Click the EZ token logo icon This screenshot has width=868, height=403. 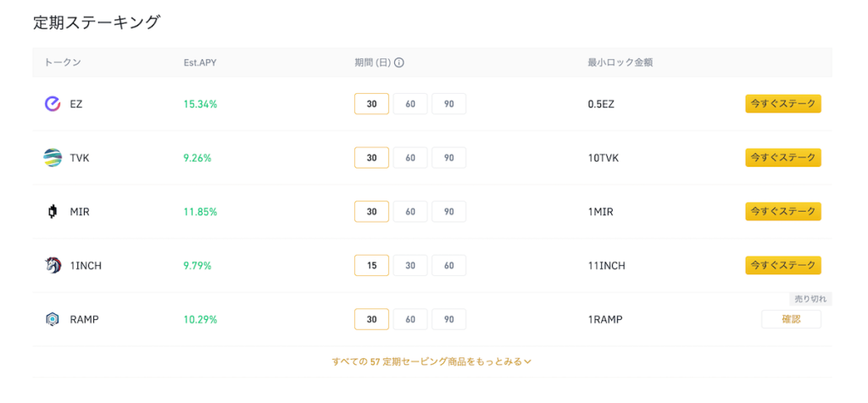coord(52,104)
